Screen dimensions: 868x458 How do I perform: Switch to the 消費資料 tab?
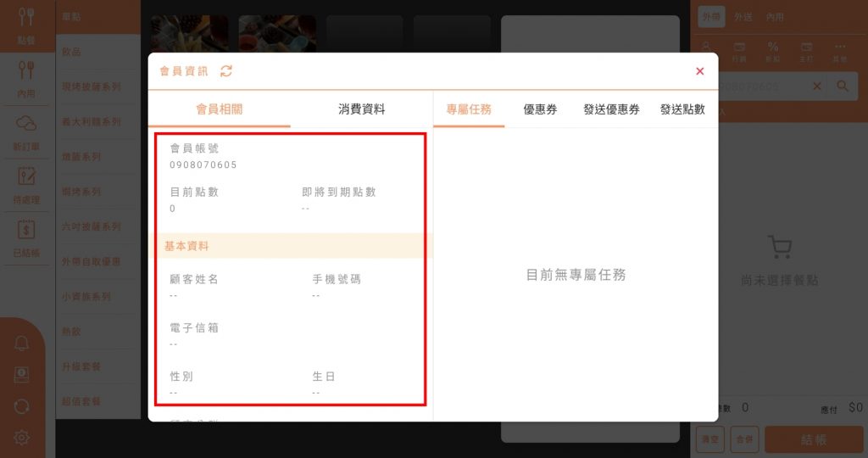click(361, 109)
